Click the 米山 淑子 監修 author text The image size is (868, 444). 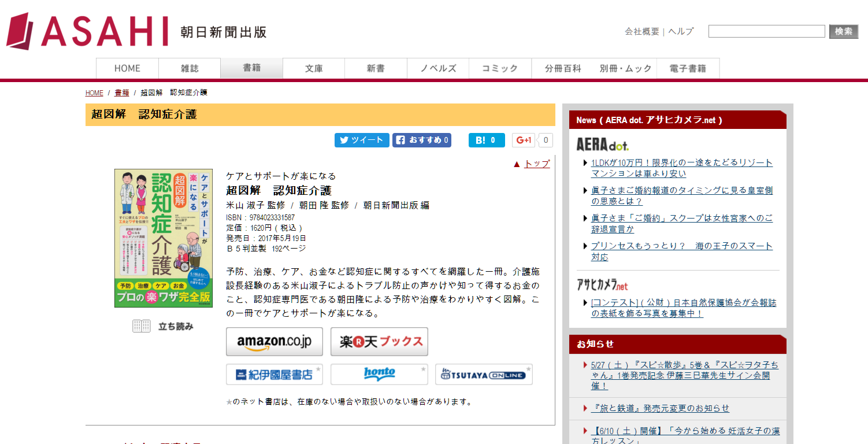point(255,205)
